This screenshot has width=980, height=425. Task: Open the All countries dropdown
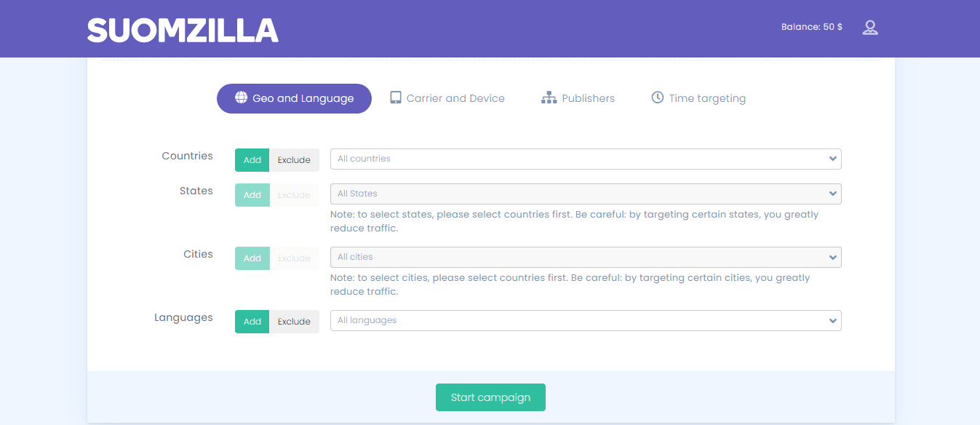pos(585,159)
